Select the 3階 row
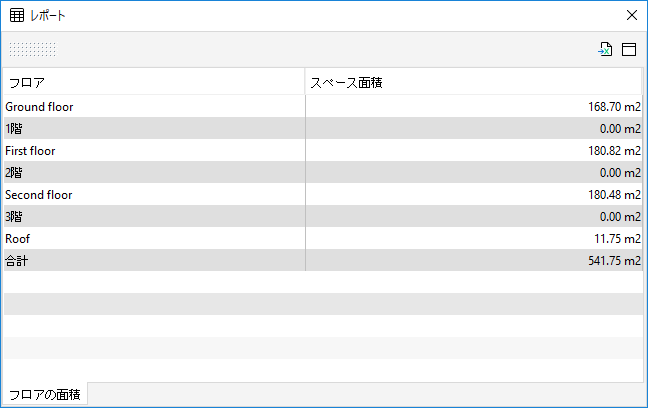This screenshot has width=648, height=408. coord(323,216)
